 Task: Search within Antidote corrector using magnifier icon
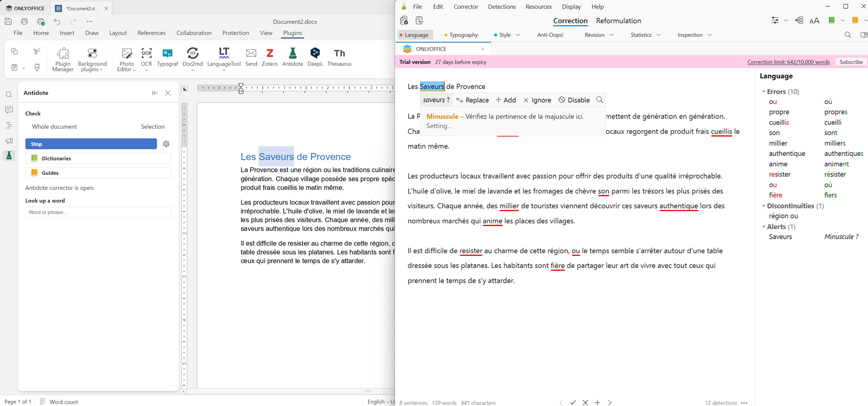[x=848, y=35]
